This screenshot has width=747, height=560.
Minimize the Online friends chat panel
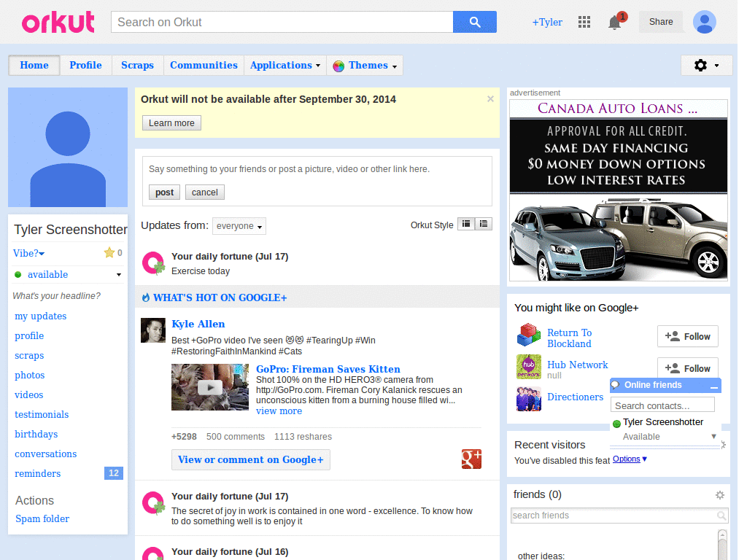713,386
